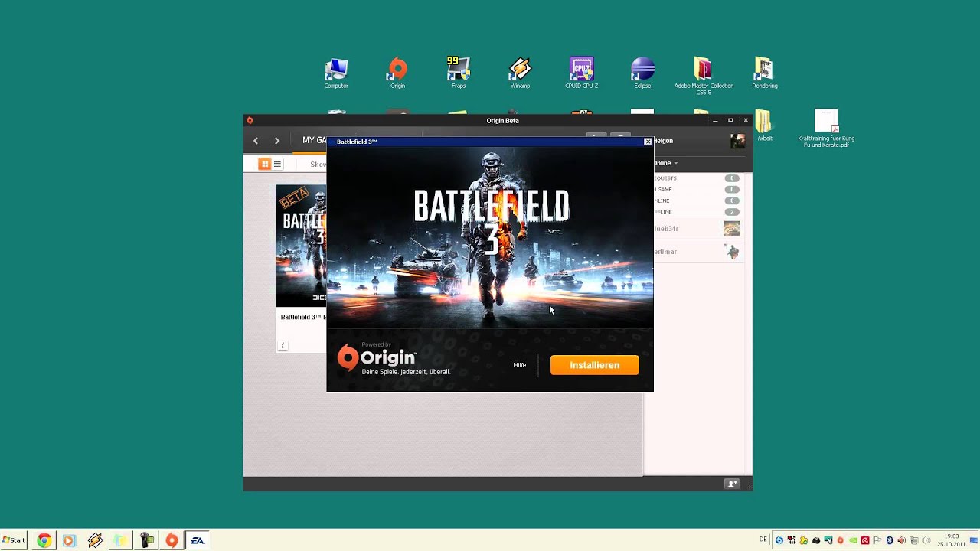Click the NVIDIA tray icon
Viewport: 980px width, 551px height.
coord(853,540)
